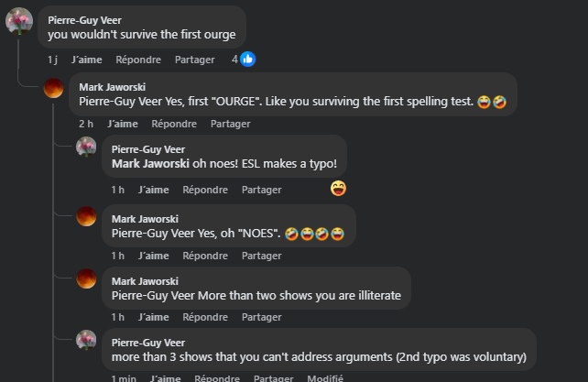Open Pierre-Guy Veer's avatar on top comment
The width and height of the screenshot is (588, 382).
(x=19, y=22)
